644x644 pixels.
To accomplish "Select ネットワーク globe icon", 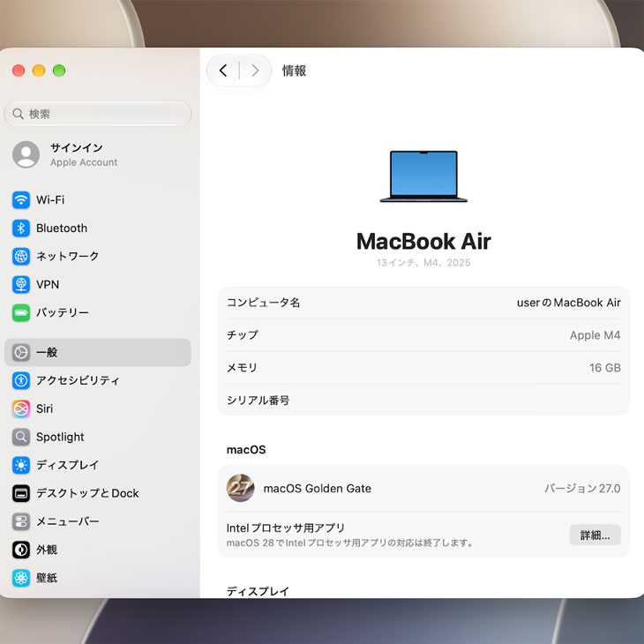I will coord(21,257).
